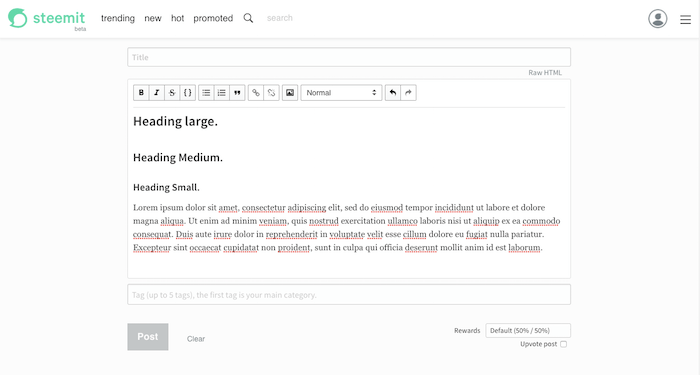Click the 'Upvote post' label
Image resolution: width=700 pixels, height=375 pixels.
[x=538, y=344]
